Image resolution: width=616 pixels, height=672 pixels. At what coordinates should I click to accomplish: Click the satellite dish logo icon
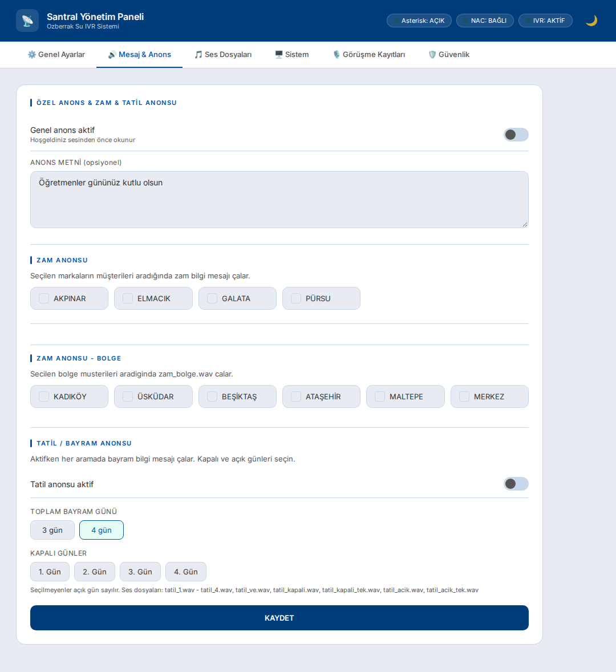27,21
